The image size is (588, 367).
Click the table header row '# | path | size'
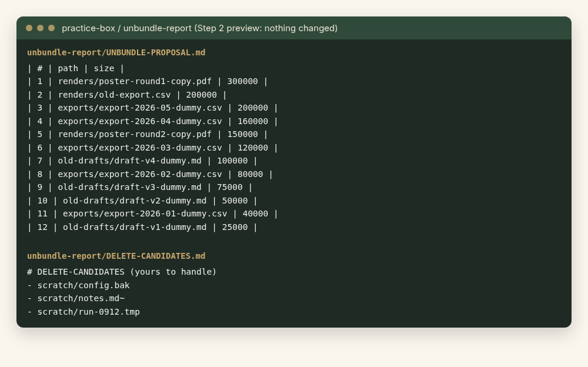point(75,68)
